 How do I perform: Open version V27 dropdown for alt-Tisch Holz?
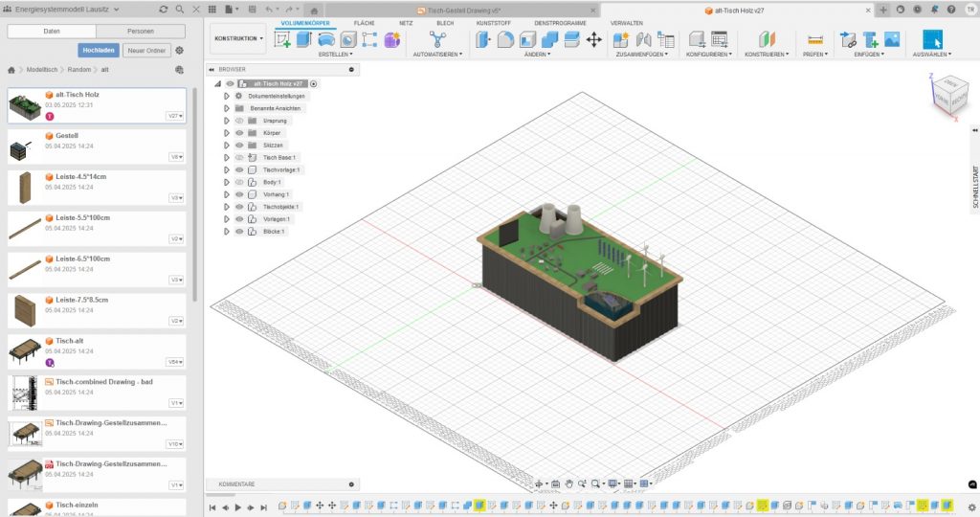coord(174,115)
